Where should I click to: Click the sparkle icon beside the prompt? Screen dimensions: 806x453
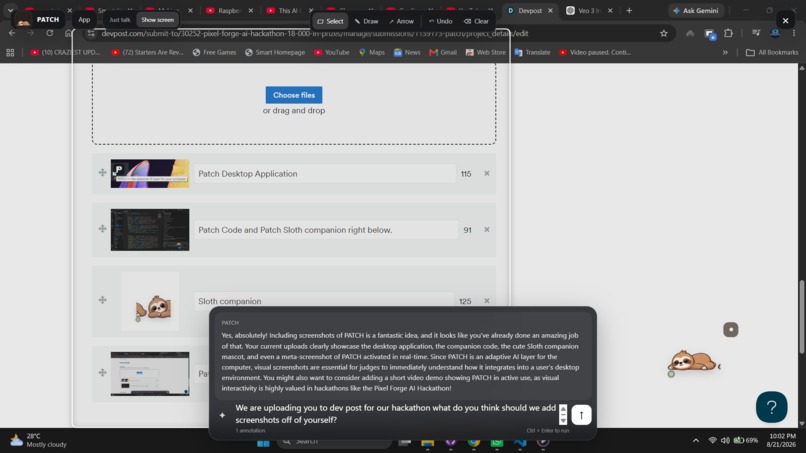click(x=222, y=414)
